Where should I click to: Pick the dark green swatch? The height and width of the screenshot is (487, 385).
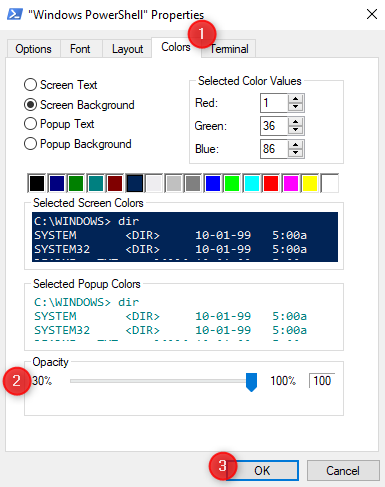(76, 183)
